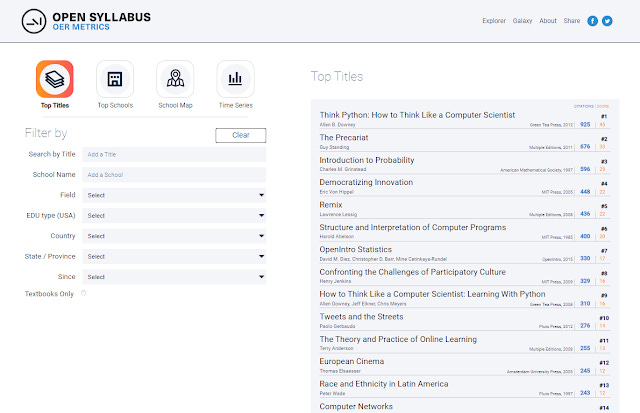Click author name Terry Anderson
This screenshot has width=640, height=413.
tap(336, 348)
